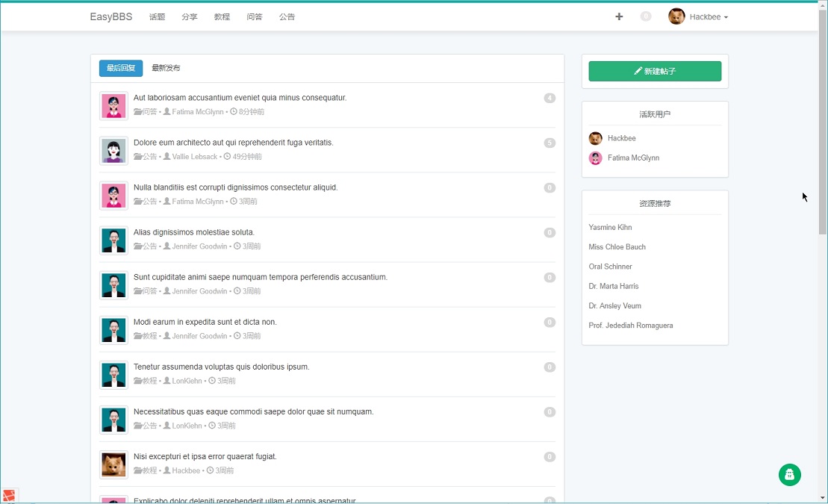Viewport: 828px width, 504px height.
Task: Open post 'Nulla blanditiis est corrupti dignissimos'
Action: (x=235, y=187)
